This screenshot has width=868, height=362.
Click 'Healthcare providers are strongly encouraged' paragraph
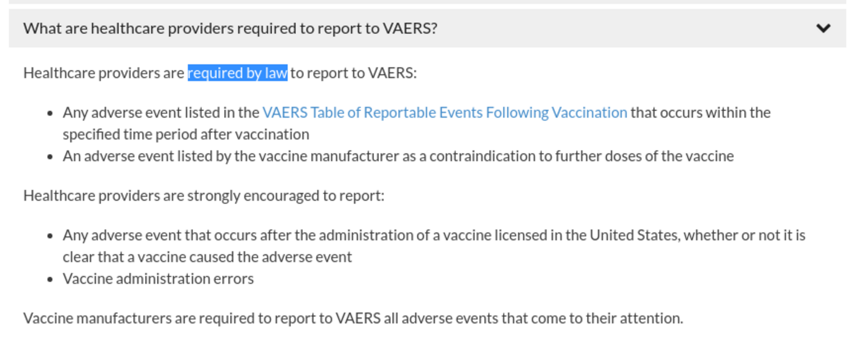tap(204, 196)
